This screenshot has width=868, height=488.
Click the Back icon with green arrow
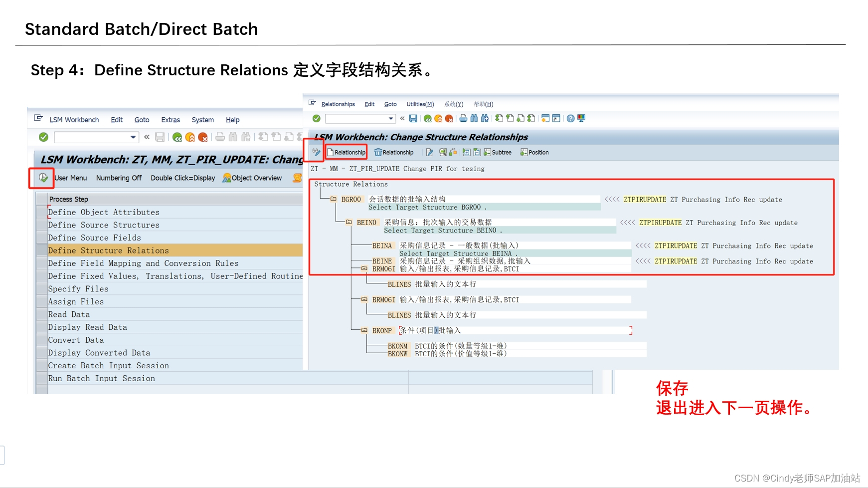[427, 118]
